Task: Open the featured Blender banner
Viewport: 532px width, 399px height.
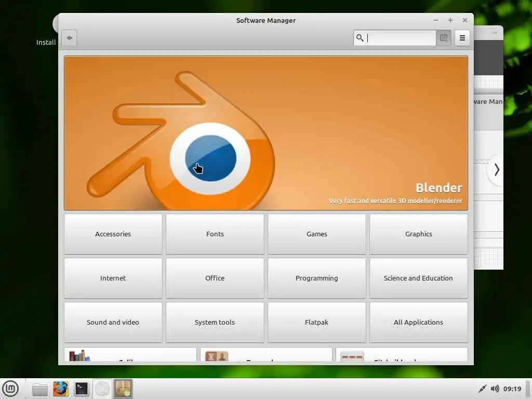Action: pos(265,132)
